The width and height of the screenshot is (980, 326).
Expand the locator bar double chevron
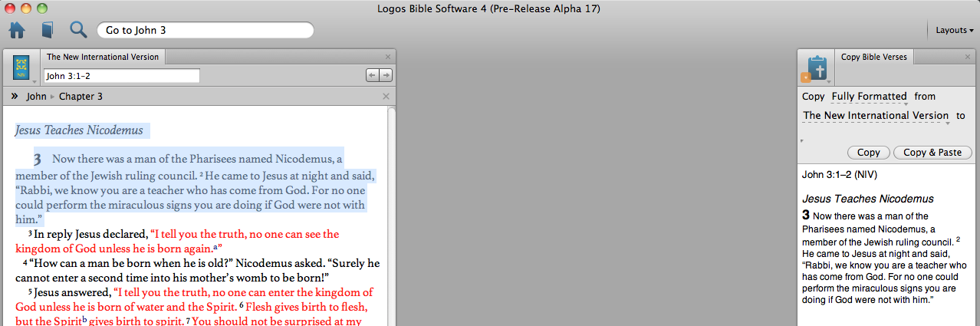[15, 96]
